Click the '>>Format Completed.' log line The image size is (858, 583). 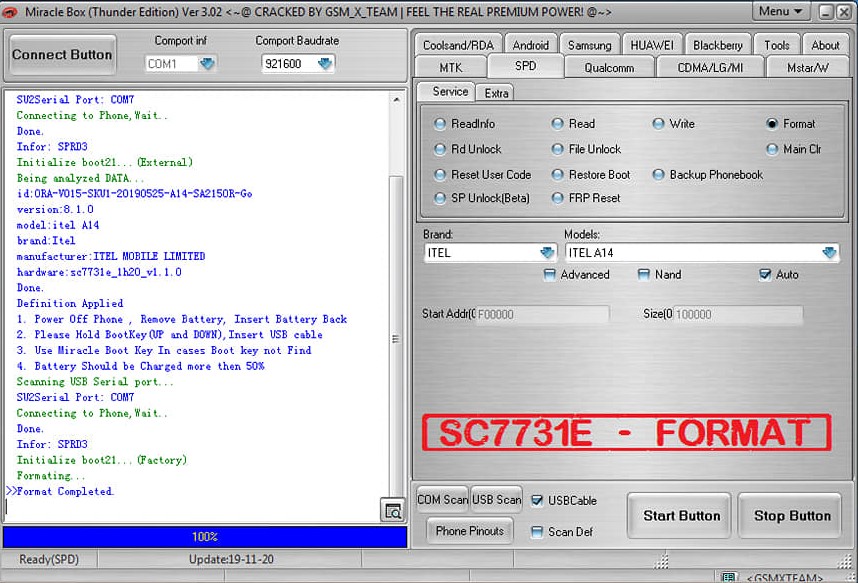coord(60,491)
